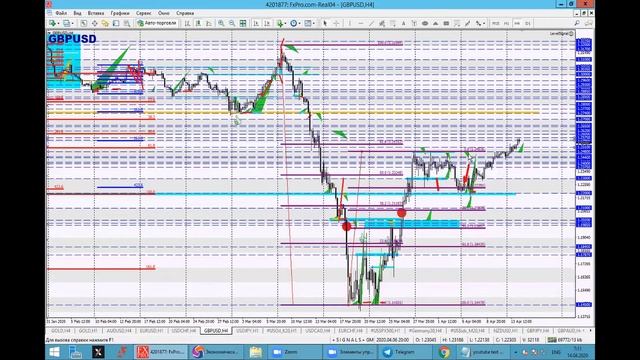Image resolution: width=640 pixels, height=360 pixels.
Task: Launch the Strategy Tester magnifier icon
Action: [x=127, y=23]
